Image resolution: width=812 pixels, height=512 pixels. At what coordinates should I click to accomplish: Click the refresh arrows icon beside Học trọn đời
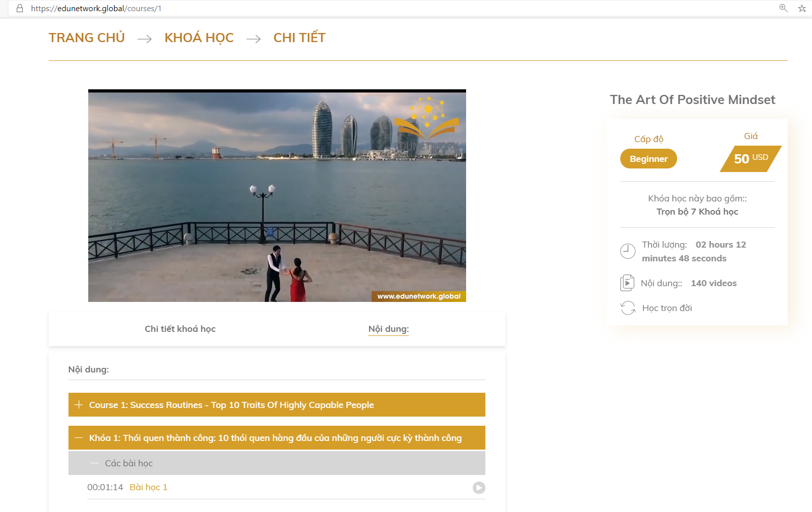[x=628, y=308]
